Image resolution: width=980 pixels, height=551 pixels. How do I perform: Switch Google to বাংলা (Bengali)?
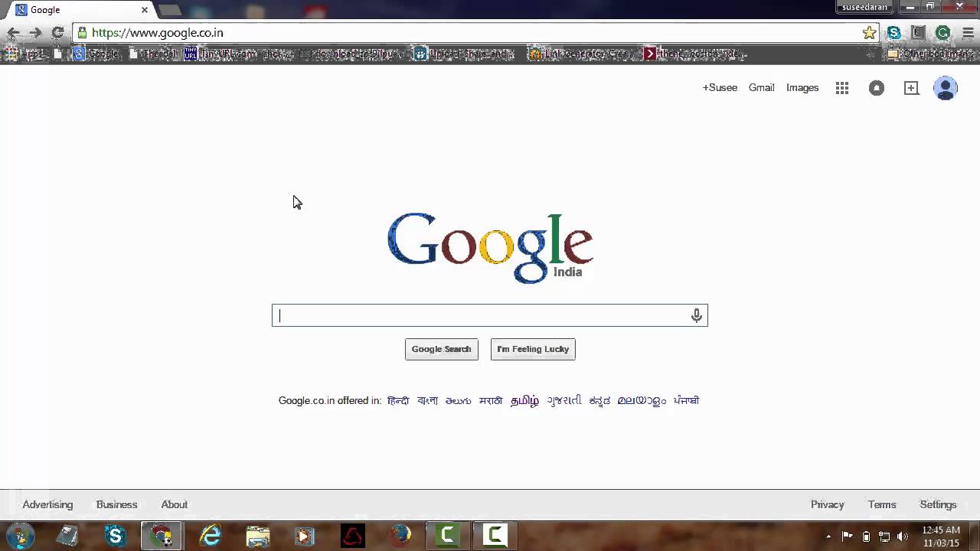(x=427, y=400)
